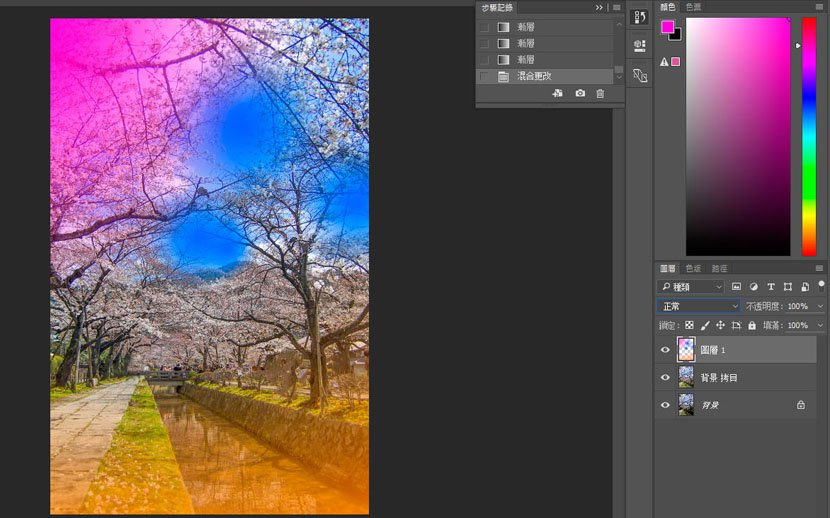Select the third 漸層 history step

(545, 60)
